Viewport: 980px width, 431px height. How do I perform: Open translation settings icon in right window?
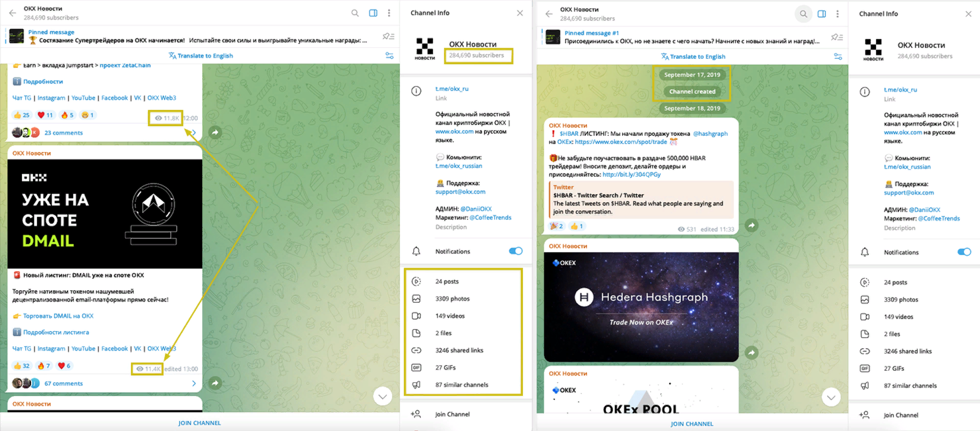coord(838,56)
